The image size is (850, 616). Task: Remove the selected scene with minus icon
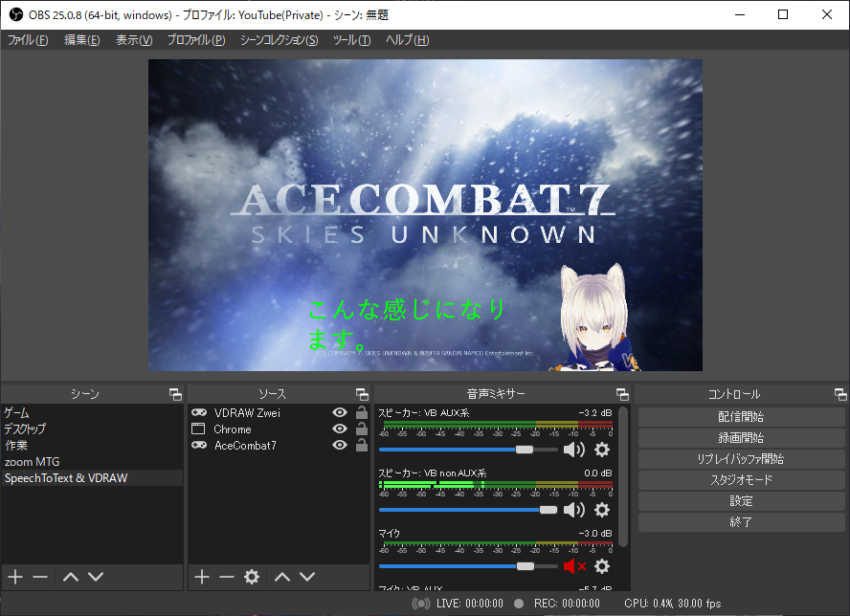tap(40, 577)
